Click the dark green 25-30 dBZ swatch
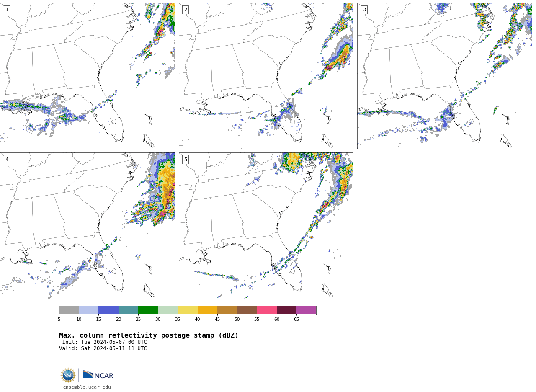Viewport: 536px width, 392px height. point(148,310)
